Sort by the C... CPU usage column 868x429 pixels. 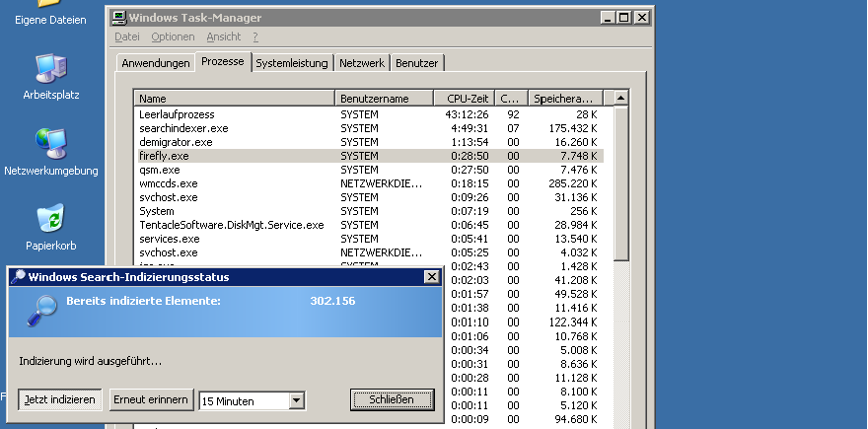511,99
